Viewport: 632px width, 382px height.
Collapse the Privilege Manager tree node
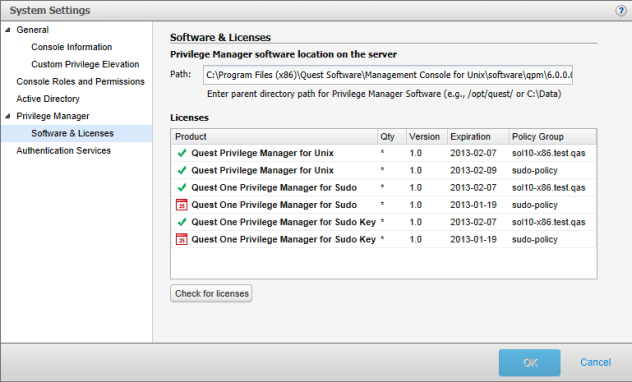tap(8, 116)
